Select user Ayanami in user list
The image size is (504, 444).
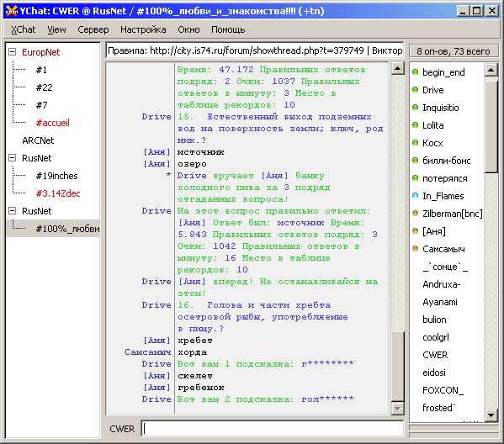pos(440,302)
